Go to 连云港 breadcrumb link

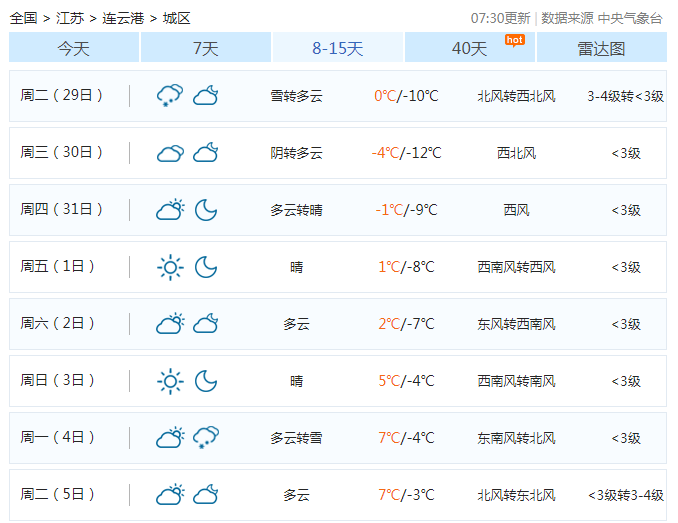[x=123, y=18]
